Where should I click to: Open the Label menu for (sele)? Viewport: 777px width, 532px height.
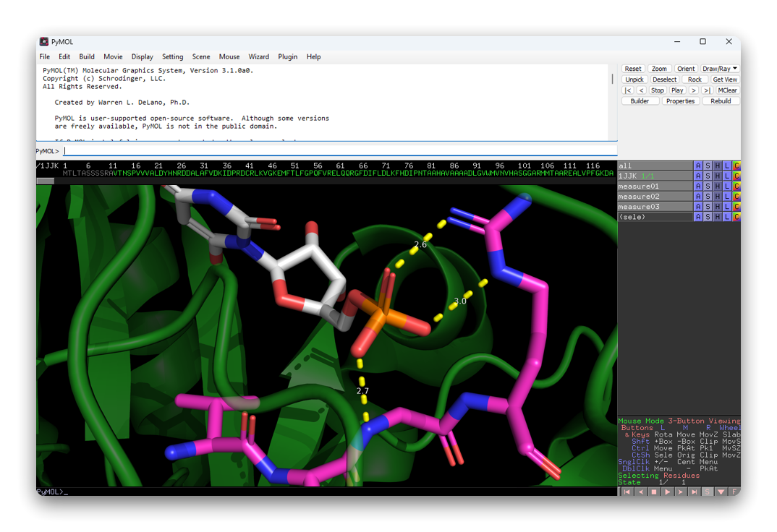coord(727,217)
